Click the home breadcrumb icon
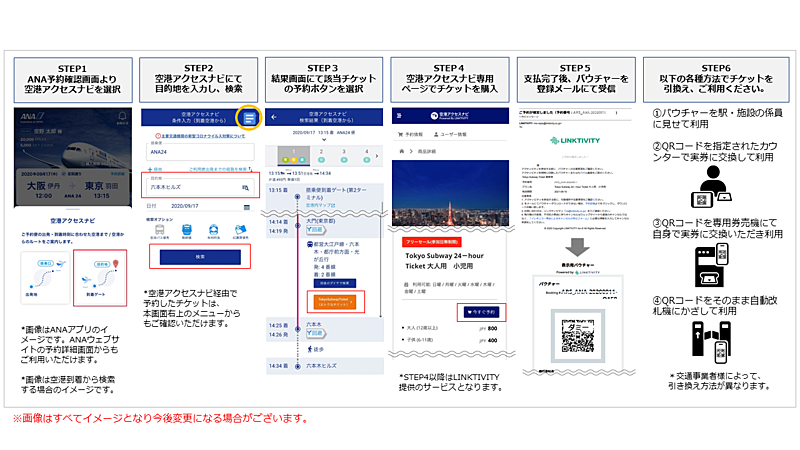 (x=402, y=152)
